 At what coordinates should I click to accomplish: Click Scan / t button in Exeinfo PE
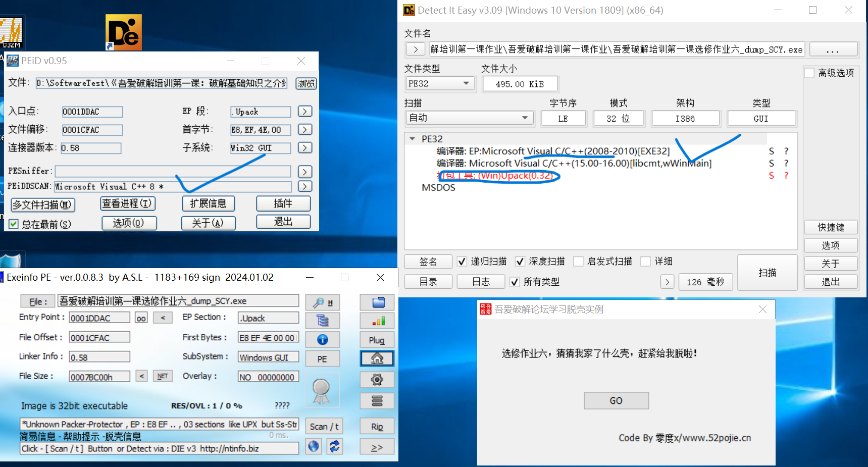(324, 427)
